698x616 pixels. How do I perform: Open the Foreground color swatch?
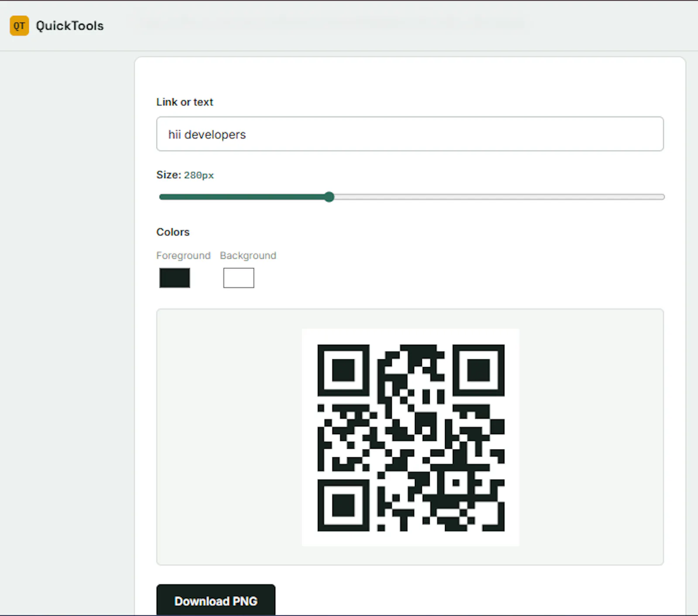click(174, 278)
